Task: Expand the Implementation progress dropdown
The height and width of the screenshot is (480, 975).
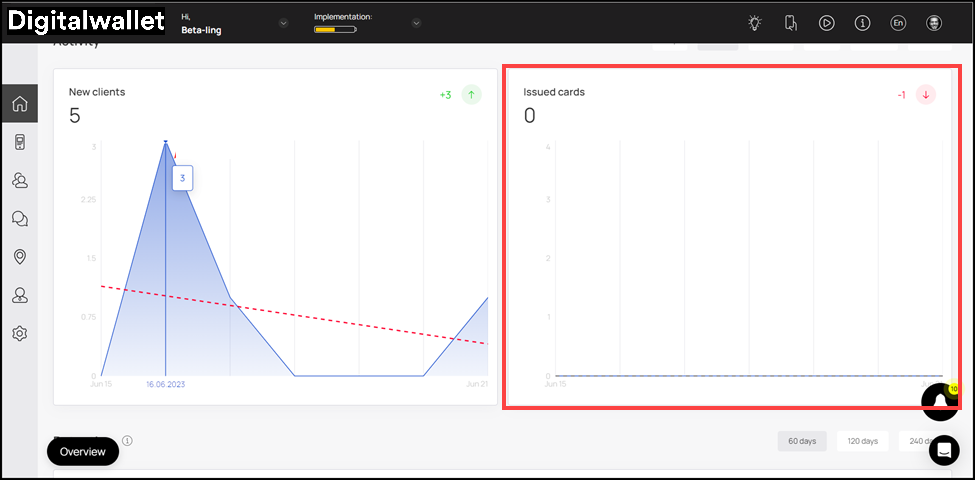Action: pyautogui.click(x=416, y=23)
